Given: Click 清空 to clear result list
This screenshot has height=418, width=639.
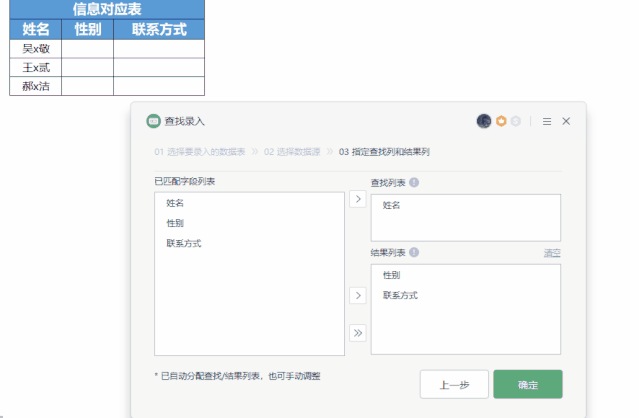Looking at the screenshot, I should pos(552,253).
